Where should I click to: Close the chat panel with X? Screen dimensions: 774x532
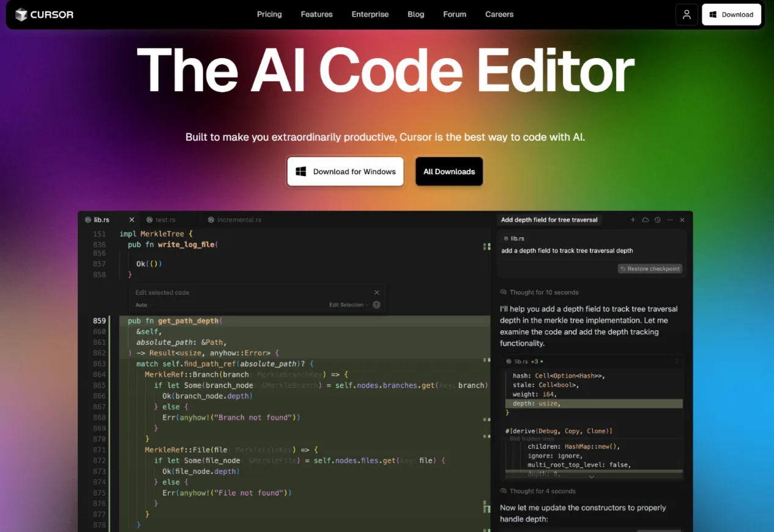[682, 220]
